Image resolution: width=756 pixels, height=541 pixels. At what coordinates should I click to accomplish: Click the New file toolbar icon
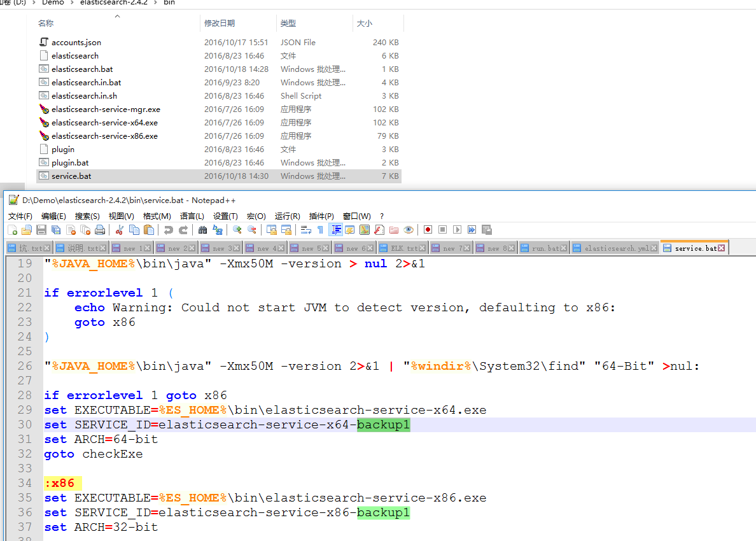tap(13, 230)
